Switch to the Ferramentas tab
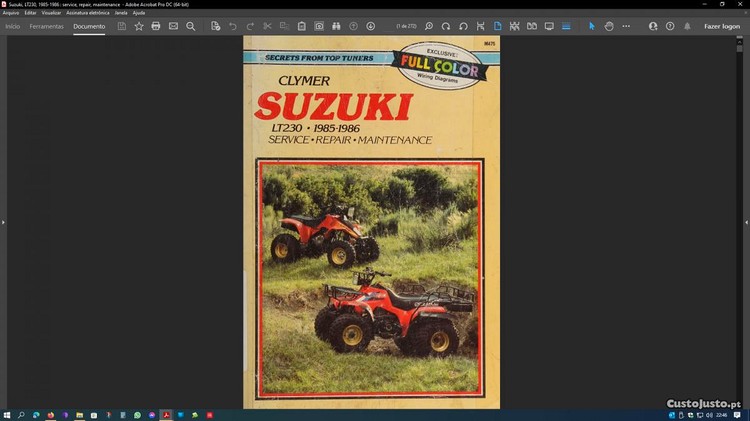The height and width of the screenshot is (421, 750). click(46, 26)
